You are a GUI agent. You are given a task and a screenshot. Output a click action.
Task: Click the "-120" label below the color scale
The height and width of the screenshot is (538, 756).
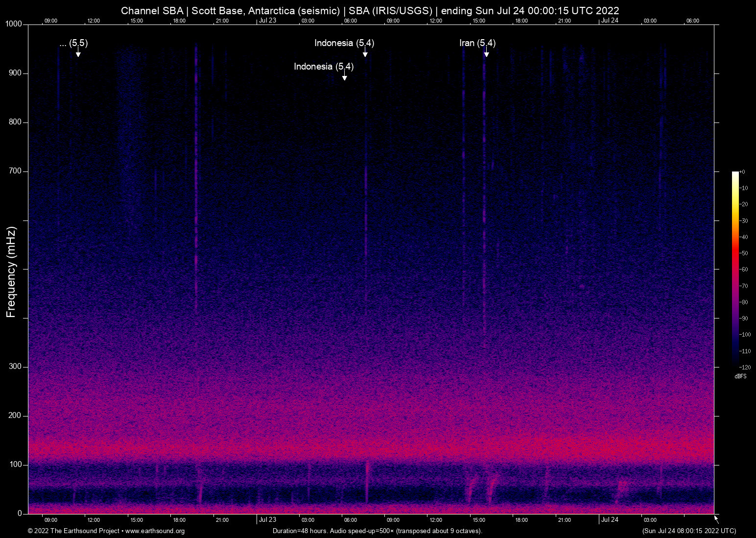point(745,367)
